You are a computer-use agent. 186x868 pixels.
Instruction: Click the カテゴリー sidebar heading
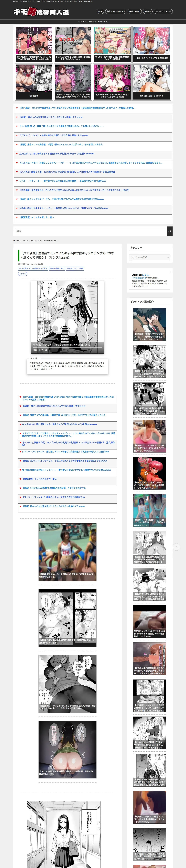point(136,248)
